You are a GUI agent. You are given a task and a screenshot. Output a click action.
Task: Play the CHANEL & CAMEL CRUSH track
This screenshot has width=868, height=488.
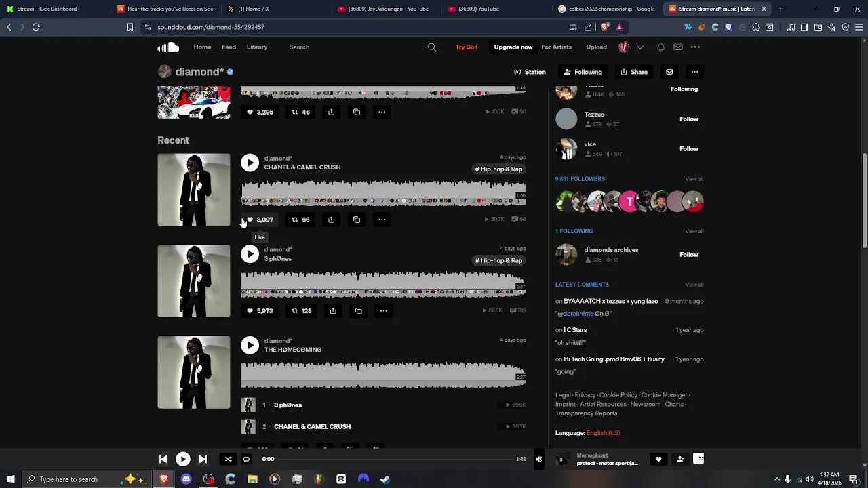tap(250, 163)
